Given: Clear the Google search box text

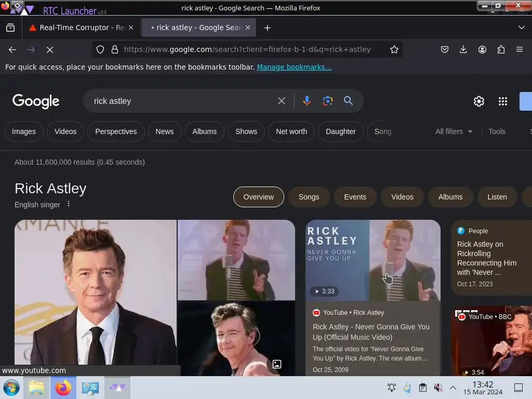Looking at the screenshot, I should (x=281, y=101).
